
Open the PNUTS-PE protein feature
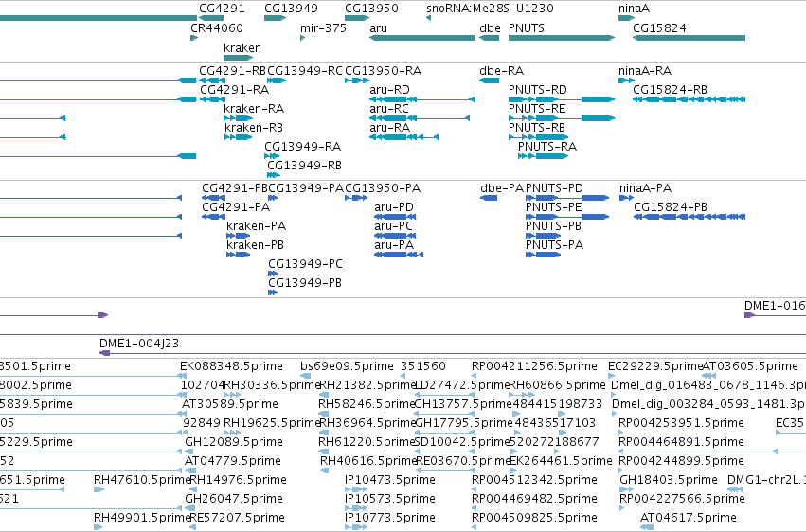(567, 217)
